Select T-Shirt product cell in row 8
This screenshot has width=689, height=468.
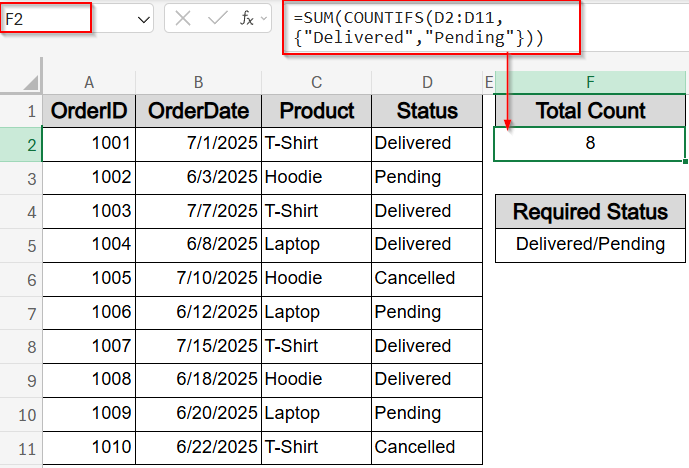coord(316,347)
